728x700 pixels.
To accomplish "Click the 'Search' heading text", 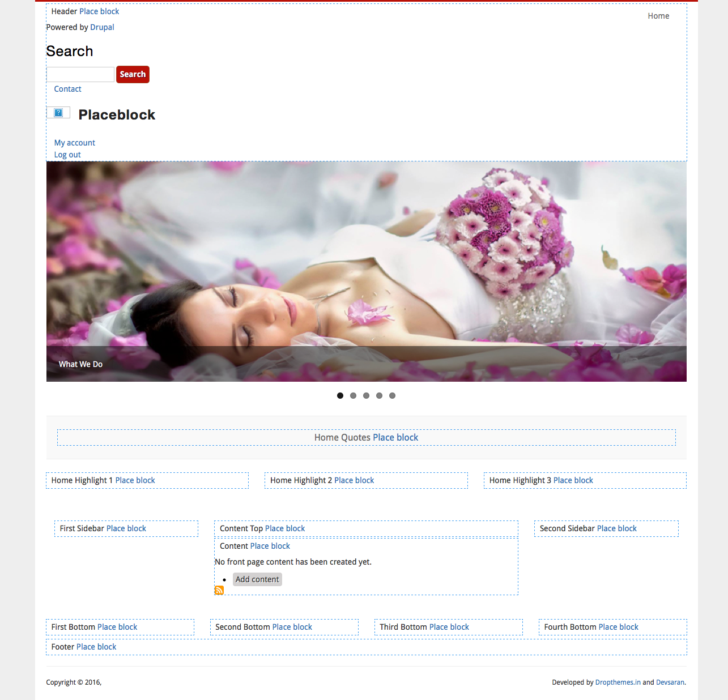I will coord(70,51).
